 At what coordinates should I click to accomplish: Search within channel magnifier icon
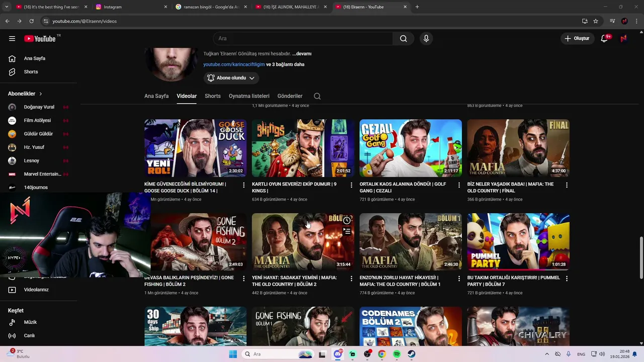tap(317, 96)
